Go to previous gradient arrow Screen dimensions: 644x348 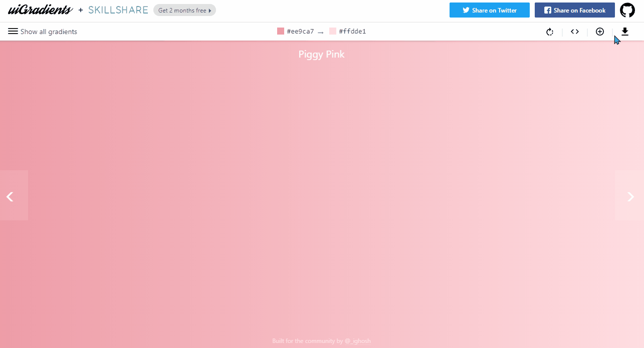click(x=10, y=197)
